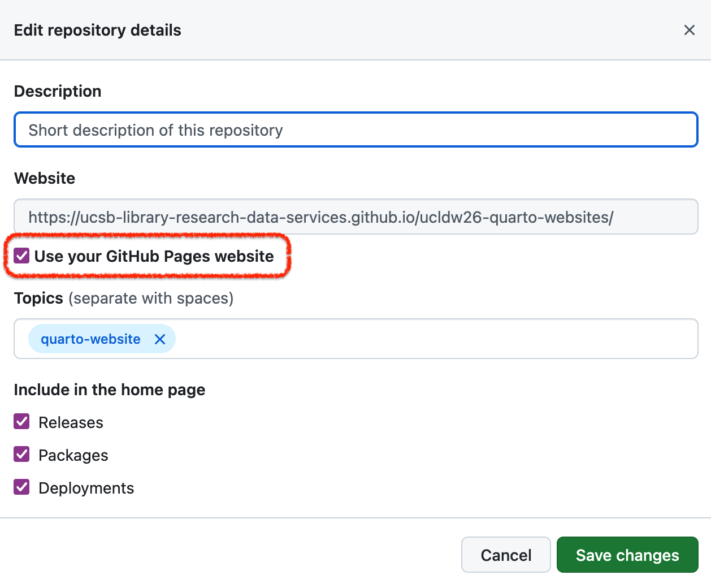Viewport: 711px width, 588px height.
Task: Uncheck the Deployments checkbox
Action: pyautogui.click(x=22, y=487)
